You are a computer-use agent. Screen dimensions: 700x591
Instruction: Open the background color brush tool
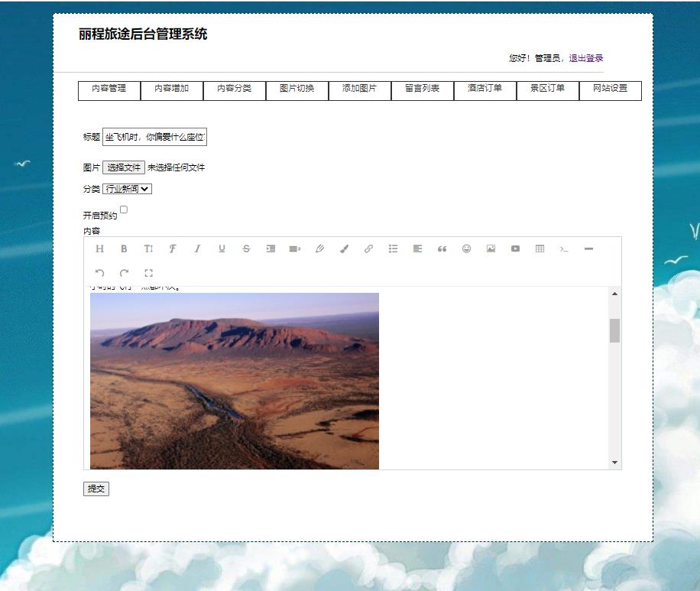point(344,248)
